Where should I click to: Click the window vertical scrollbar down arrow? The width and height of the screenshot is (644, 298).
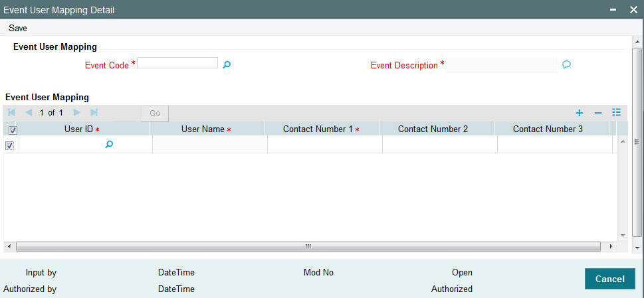637,248
